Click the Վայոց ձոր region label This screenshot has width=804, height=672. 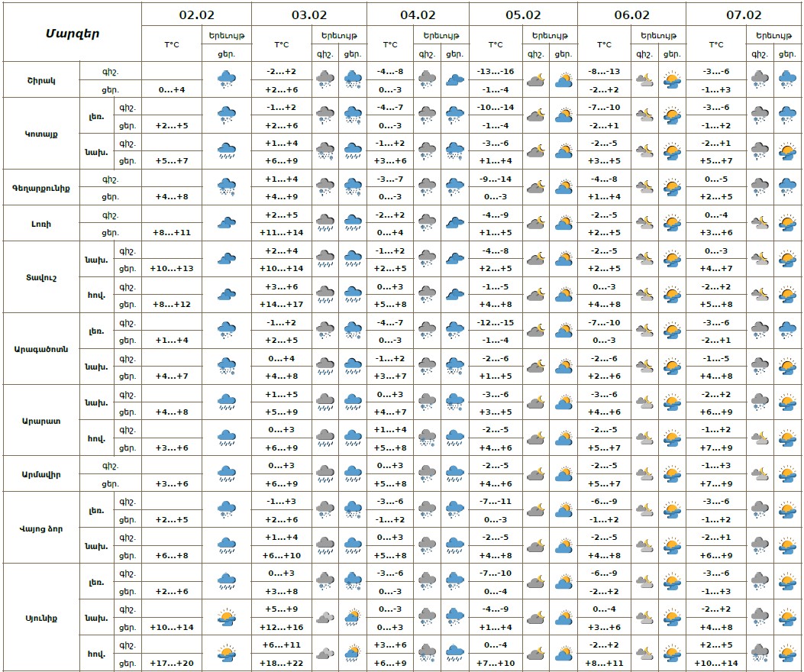pyautogui.click(x=40, y=528)
